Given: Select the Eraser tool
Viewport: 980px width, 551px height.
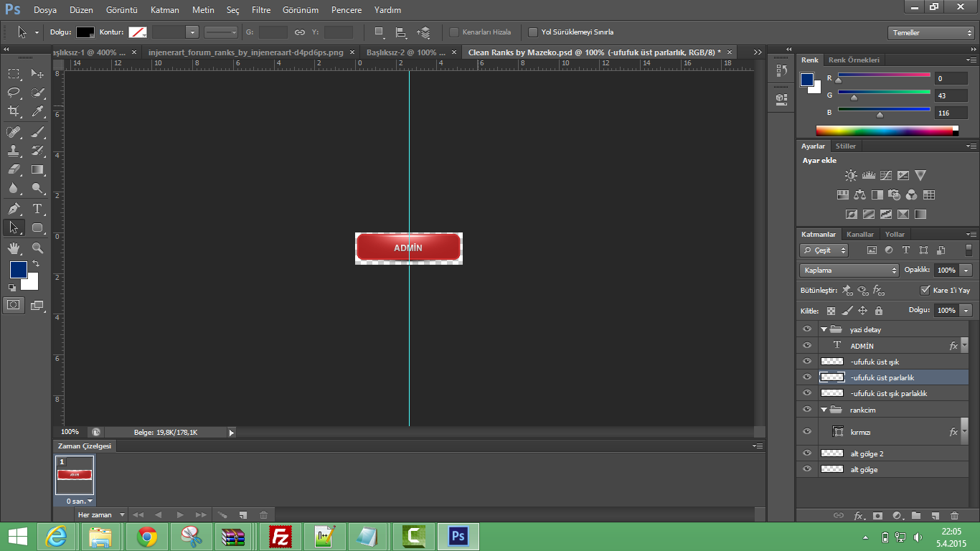Looking at the screenshot, I should tap(14, 170).
